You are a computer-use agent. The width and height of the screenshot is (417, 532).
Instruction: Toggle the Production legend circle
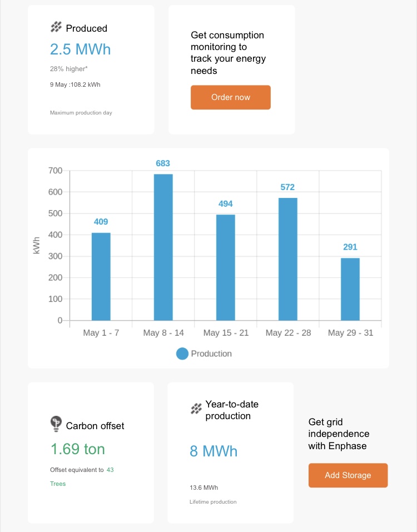[182, 354]
